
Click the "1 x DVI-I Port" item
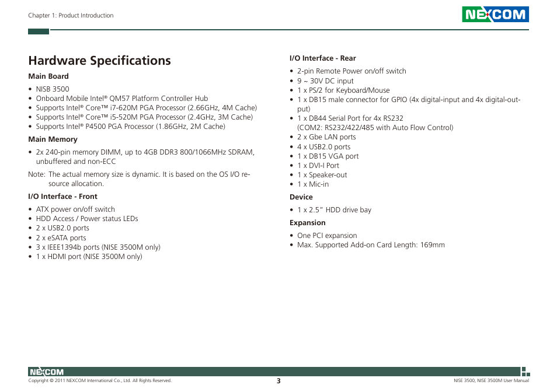click(318, 165)
